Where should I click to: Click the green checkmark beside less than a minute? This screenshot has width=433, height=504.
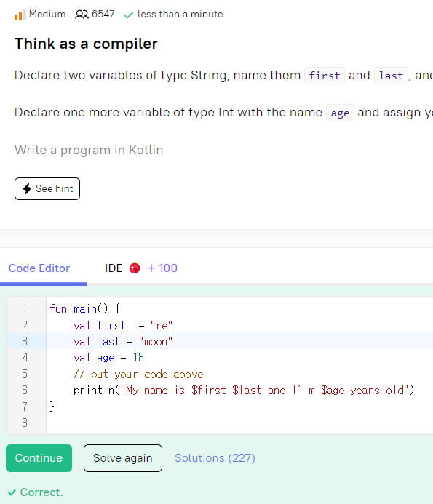129,15
